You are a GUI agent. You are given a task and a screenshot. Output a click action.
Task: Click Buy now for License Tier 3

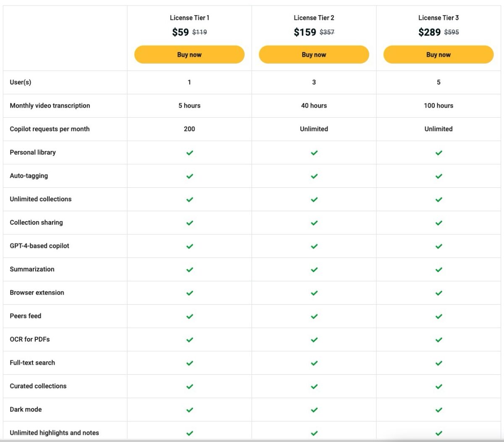pos(438,54)
